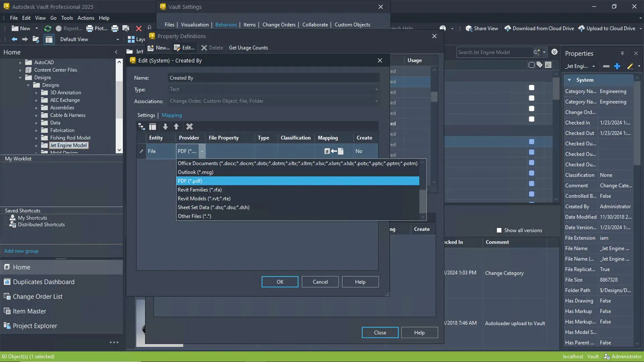Collapse the System section in Properties

pyautogui.click(x=569, y=80)
